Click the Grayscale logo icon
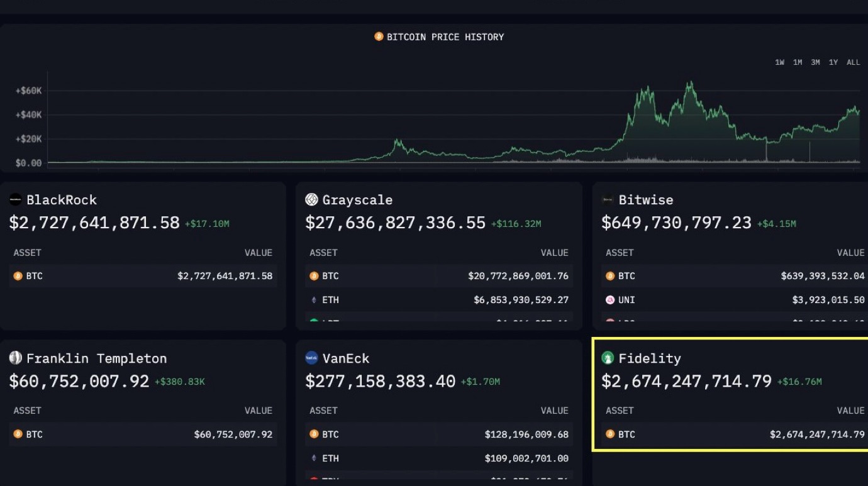Viewport: 868px width, 486px height. tap(311, 200)
